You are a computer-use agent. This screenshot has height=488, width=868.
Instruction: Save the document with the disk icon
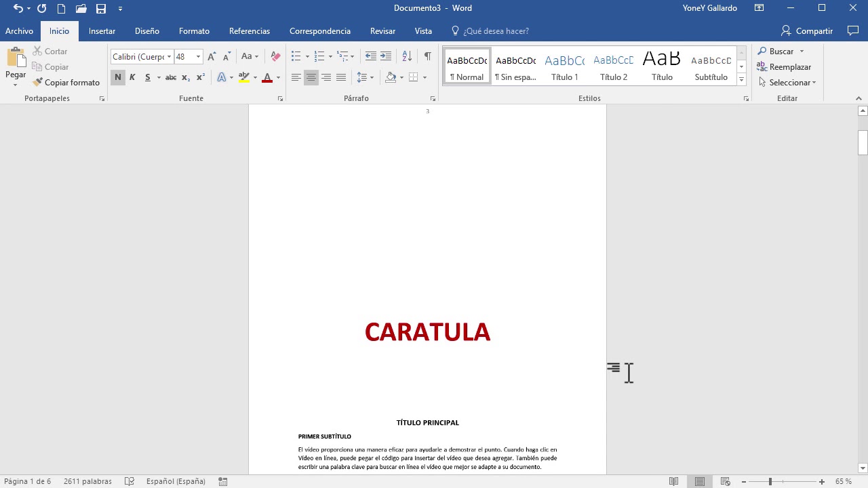pos(101,8)
